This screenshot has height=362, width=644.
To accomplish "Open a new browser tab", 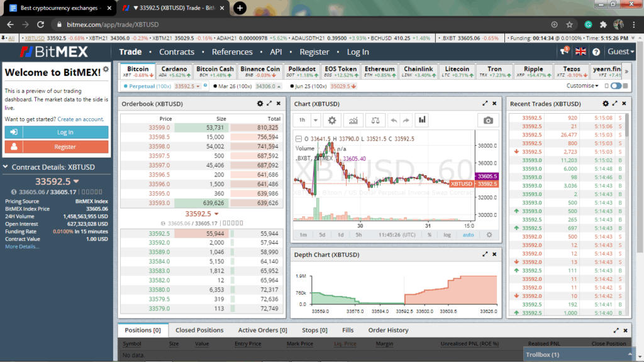I will (240, 8).
